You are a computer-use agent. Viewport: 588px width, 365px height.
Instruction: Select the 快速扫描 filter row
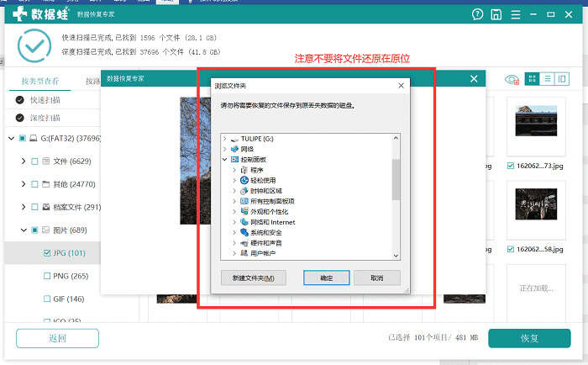[x=53, y=100]
